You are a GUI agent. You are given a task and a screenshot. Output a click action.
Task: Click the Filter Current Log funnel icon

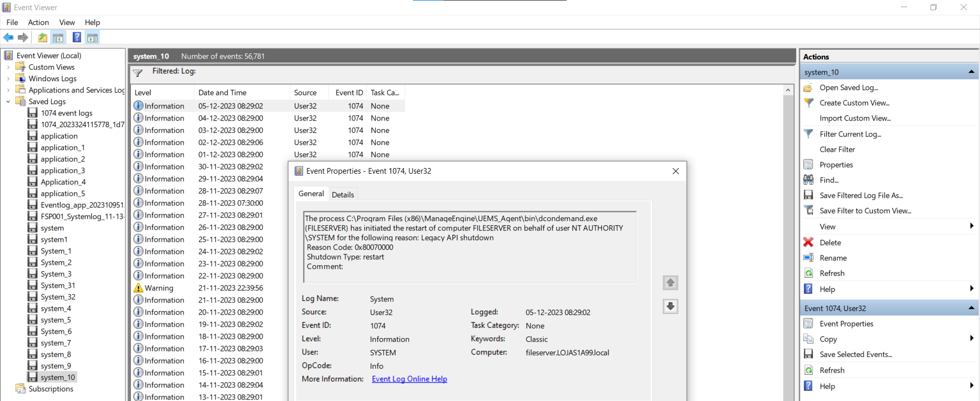pyautogui.click(x=808, y=134)
